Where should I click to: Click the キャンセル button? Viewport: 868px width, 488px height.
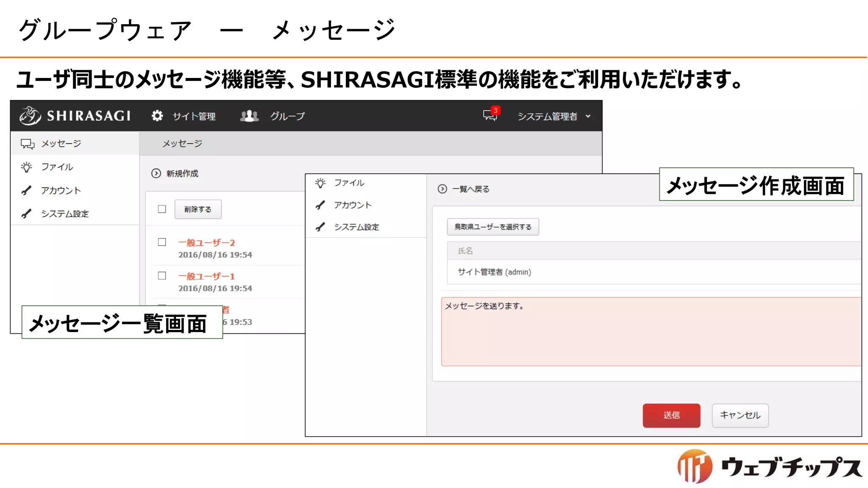click(x=740, y=415)
